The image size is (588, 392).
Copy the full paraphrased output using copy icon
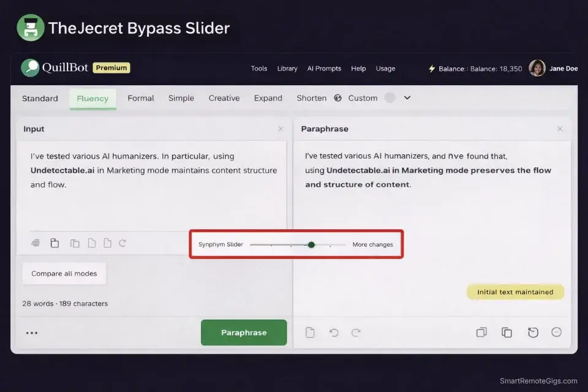pos(507,332)
